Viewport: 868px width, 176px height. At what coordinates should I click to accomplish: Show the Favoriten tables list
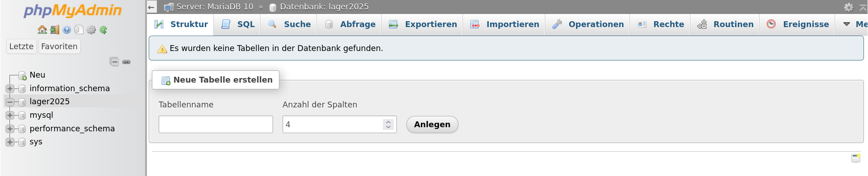(x=59, y=46)
